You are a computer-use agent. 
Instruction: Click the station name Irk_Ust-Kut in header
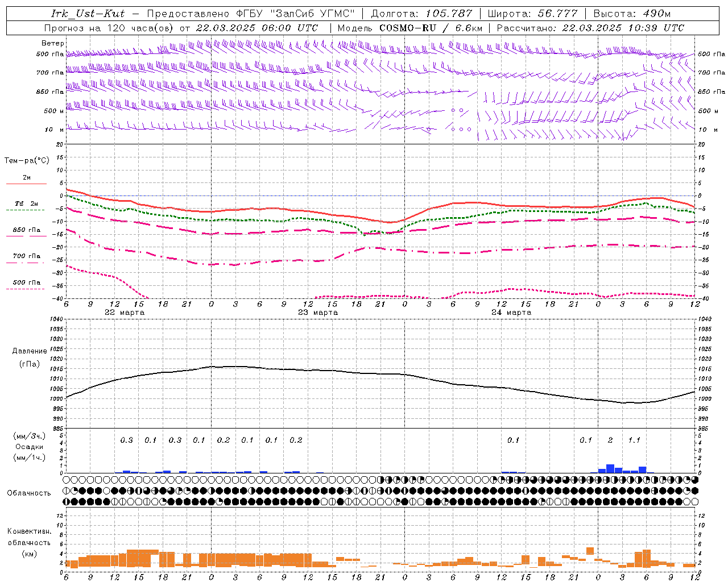click(88, 14)
